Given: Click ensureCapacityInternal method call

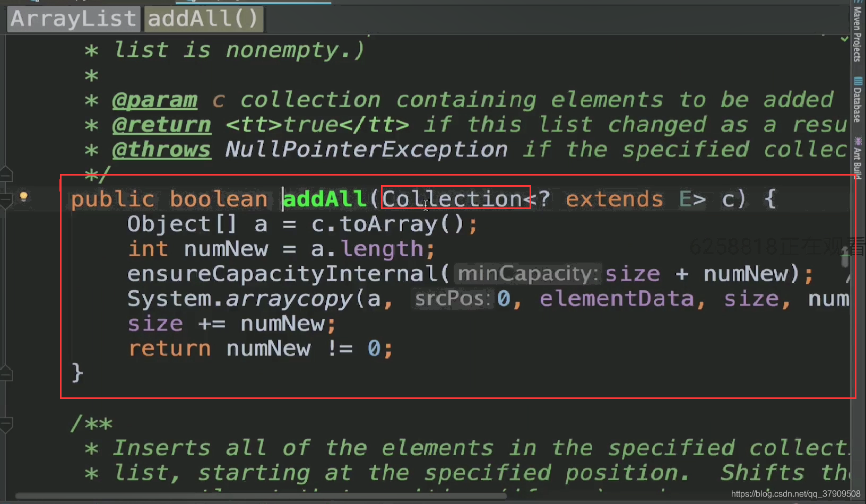Looking at the screenshot, I should (283, 274).
